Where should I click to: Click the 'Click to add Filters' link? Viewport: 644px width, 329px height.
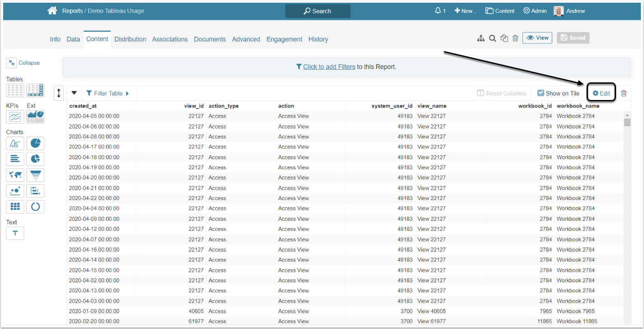click(x=329, y=67)
